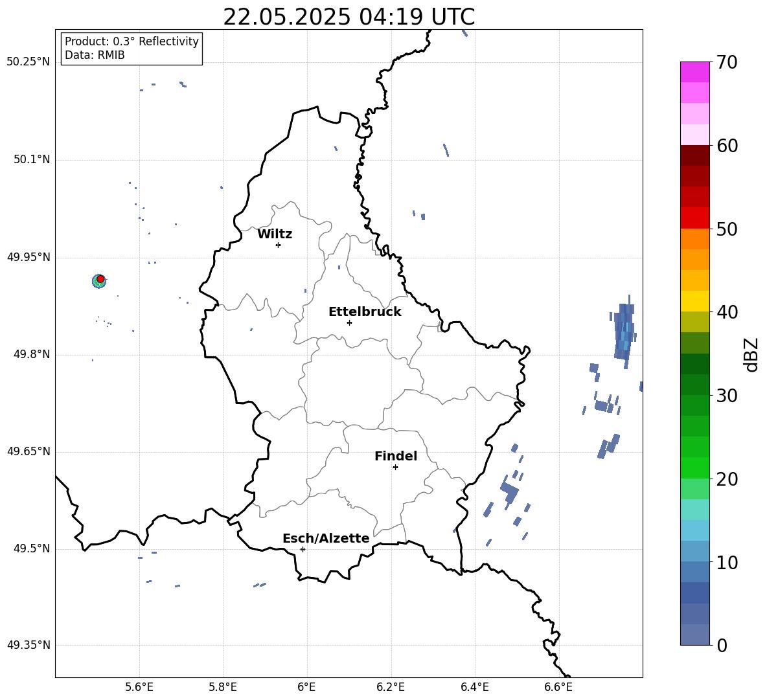The width and height of the screenshot is (767, 700).
Task: Click the Findel station cross marker
Action: (395, 468)
